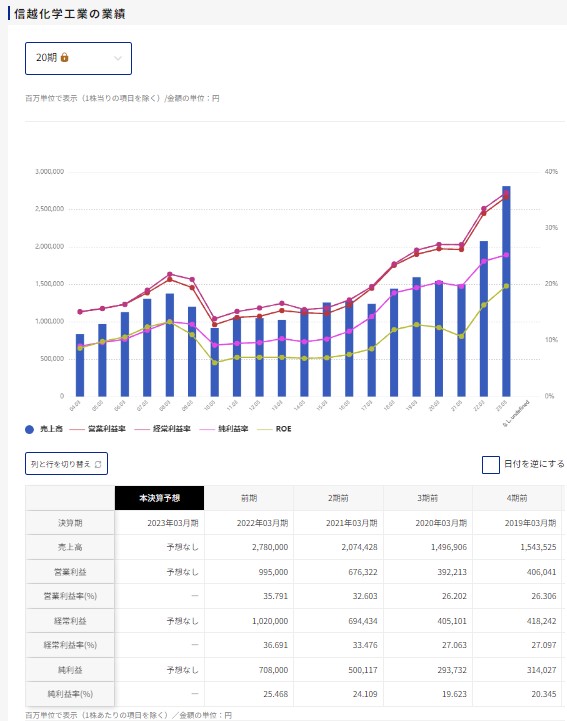
Task: Select the 本決算予想 column header
Action: coord(159,498)
